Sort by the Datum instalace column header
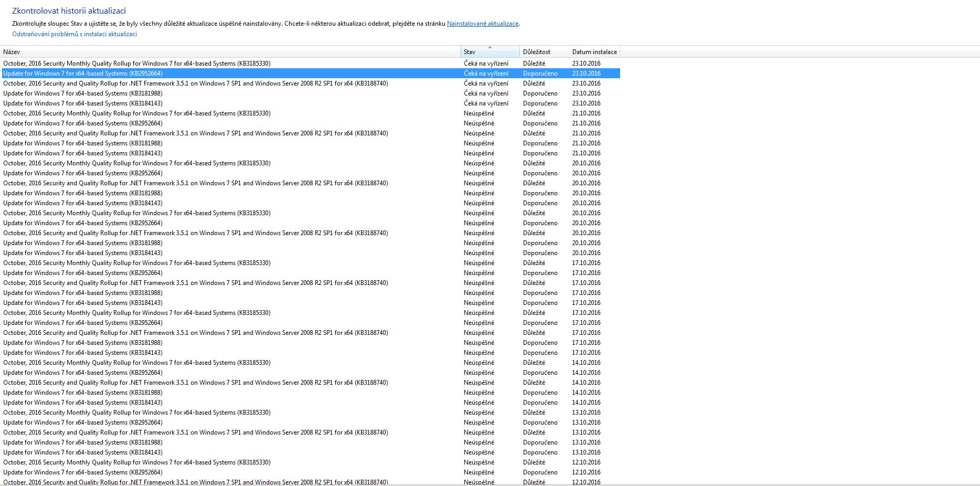The image size is (980, 486). point(594,52)
